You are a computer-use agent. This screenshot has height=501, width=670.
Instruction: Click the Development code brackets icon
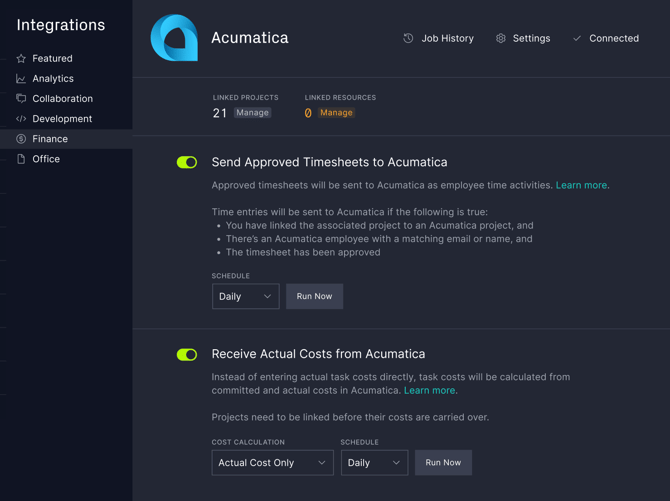(x=21, y=119)
